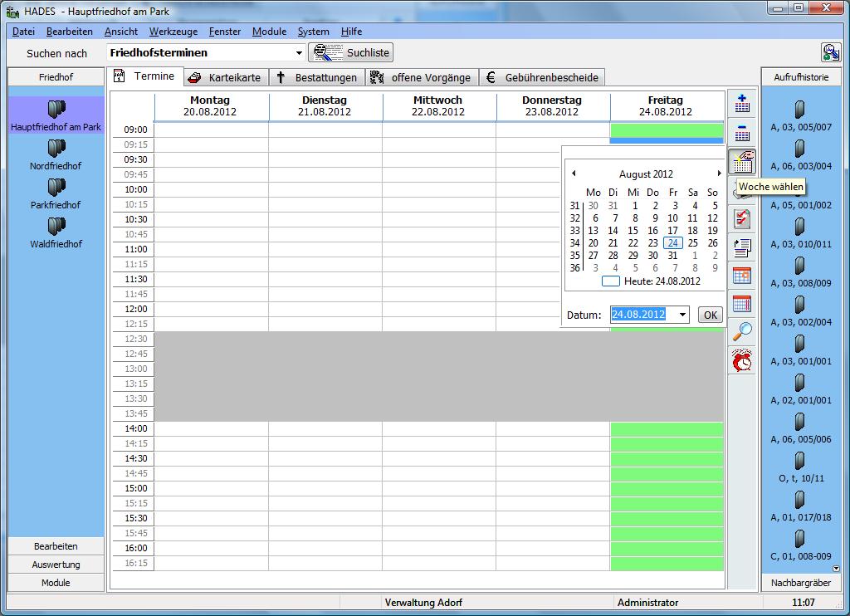Open the Ansicht menu

(x=121, y=32)
